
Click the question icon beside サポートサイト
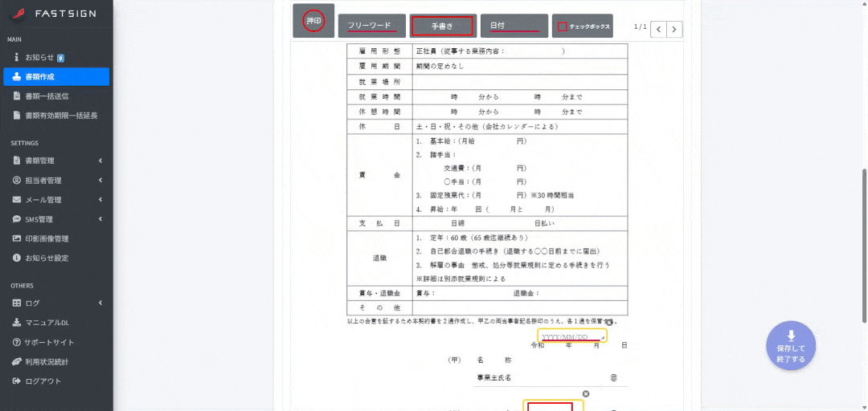pos(17,343)
